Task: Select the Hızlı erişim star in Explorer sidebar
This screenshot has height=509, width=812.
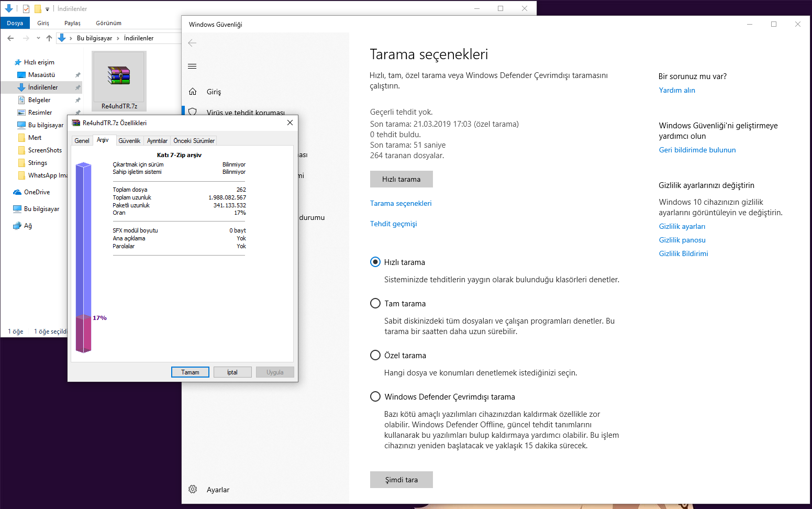Action: click(x=35, y=62)
